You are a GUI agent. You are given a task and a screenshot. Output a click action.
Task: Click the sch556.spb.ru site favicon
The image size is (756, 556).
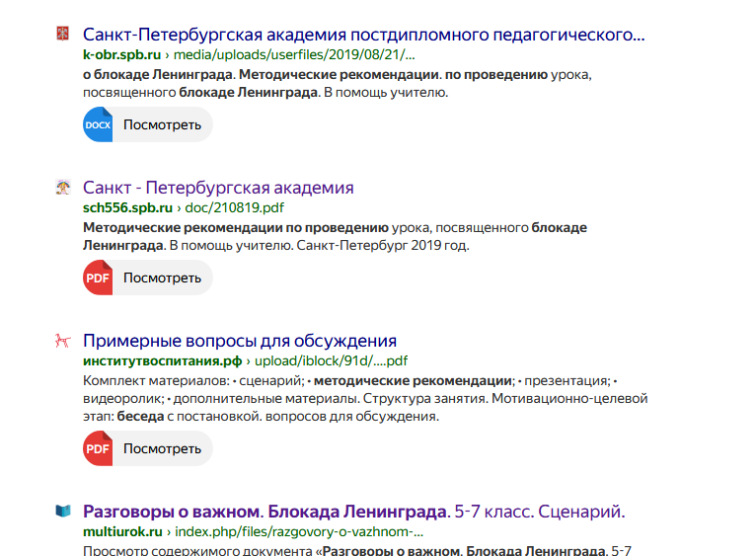tap(63, 188)
